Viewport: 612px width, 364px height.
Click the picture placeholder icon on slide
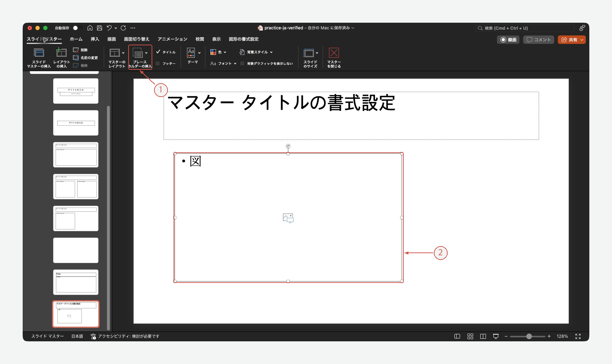pyautogui.click(x=288, y=218)
